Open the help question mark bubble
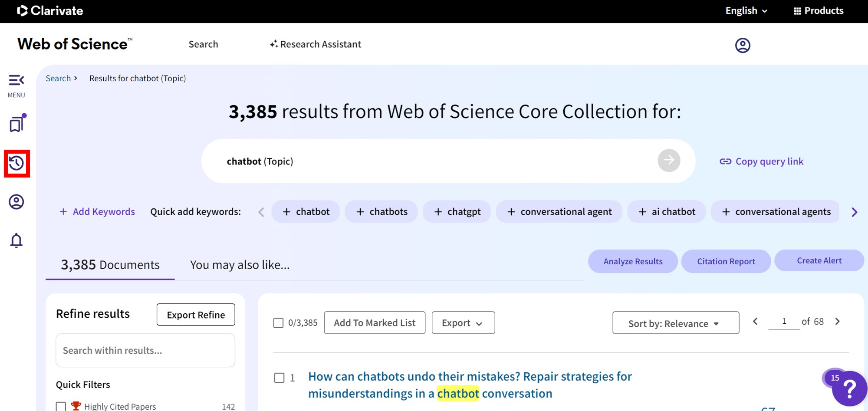The height and width of the screenshot is (411, 868). [x=849, y=389]
